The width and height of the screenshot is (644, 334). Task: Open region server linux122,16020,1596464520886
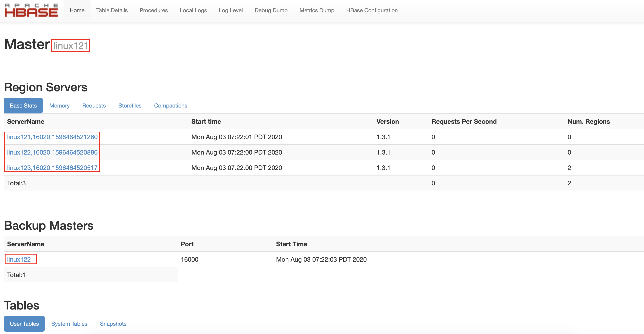[x=52, y=152]
